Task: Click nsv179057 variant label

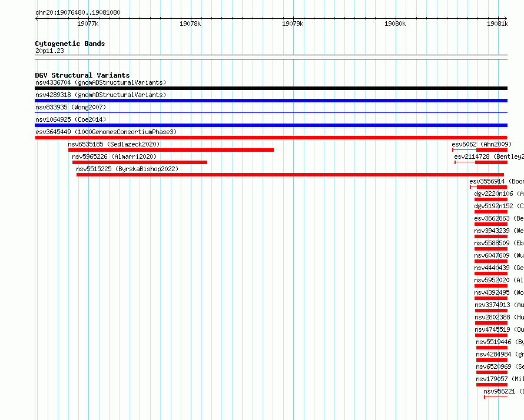Action: click(x=500, y=379)
